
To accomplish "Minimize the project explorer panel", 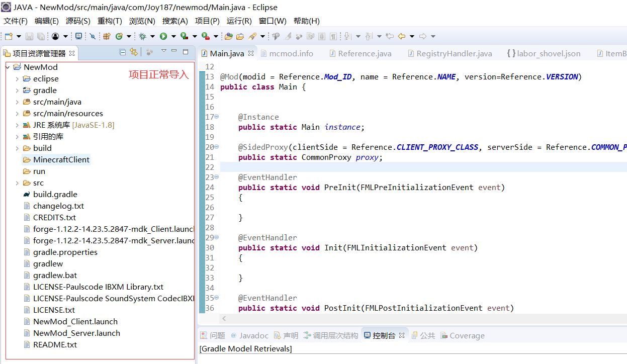I will [174, 51].
